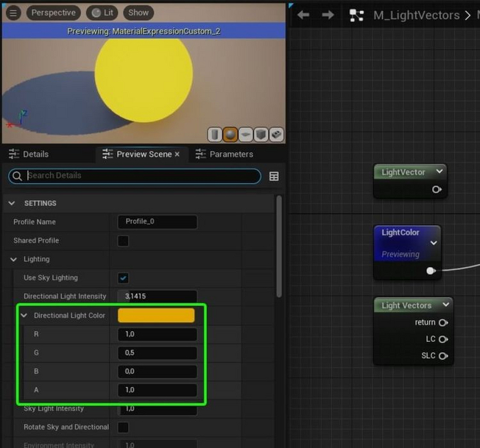Click the Show viewport button
This screenshot has width=480, height=448.
click(138, 12)
